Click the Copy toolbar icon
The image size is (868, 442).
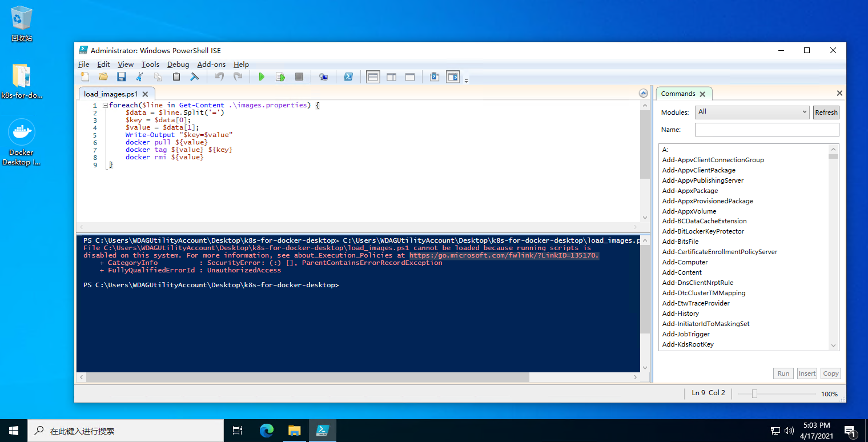click(x=158, y=77)
